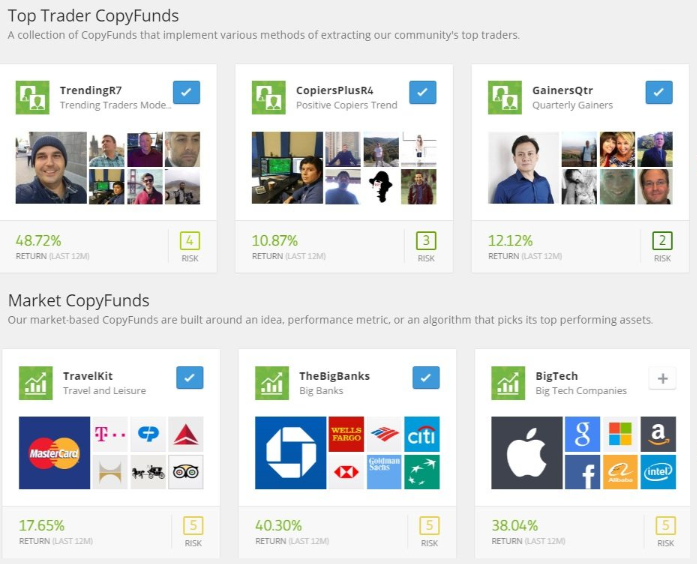Screen dimensions: 697x564
Task: Click risk score 5 badge on TravelKit
Action: point(193,526)
